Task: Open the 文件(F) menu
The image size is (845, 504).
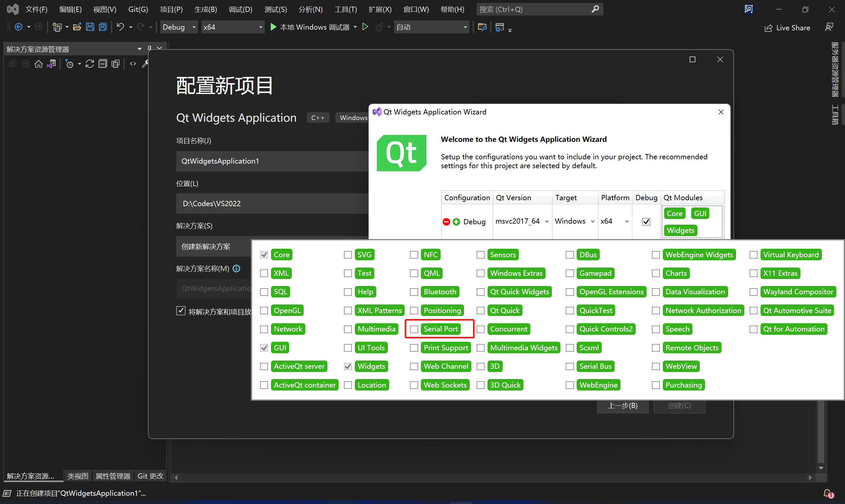Action: click(36, 9)
